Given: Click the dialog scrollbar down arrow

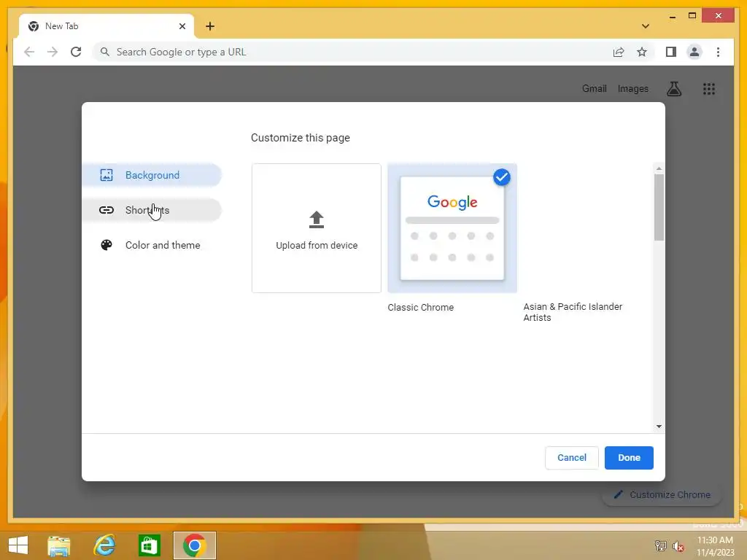Looking at the screenshot, I should coord(659,426).
